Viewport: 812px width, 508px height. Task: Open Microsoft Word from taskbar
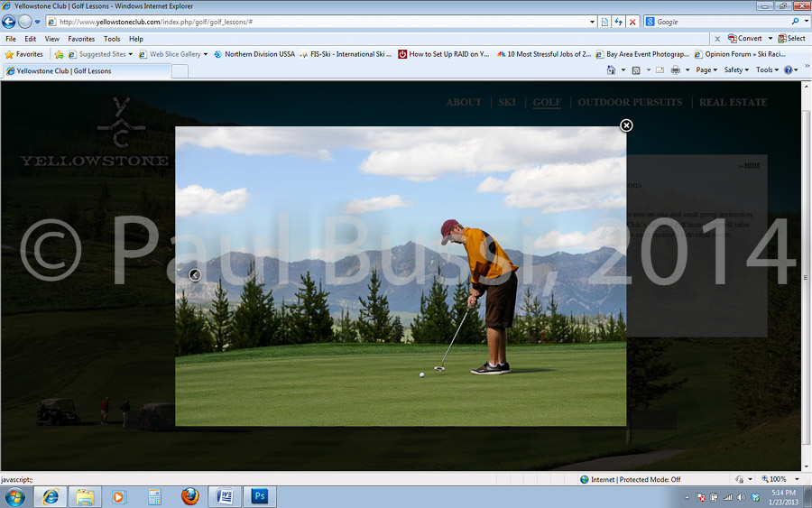[x=225, y=497]
